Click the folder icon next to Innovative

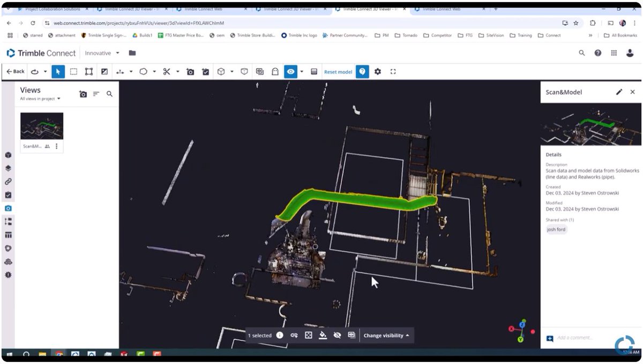[x=132, y=53]
